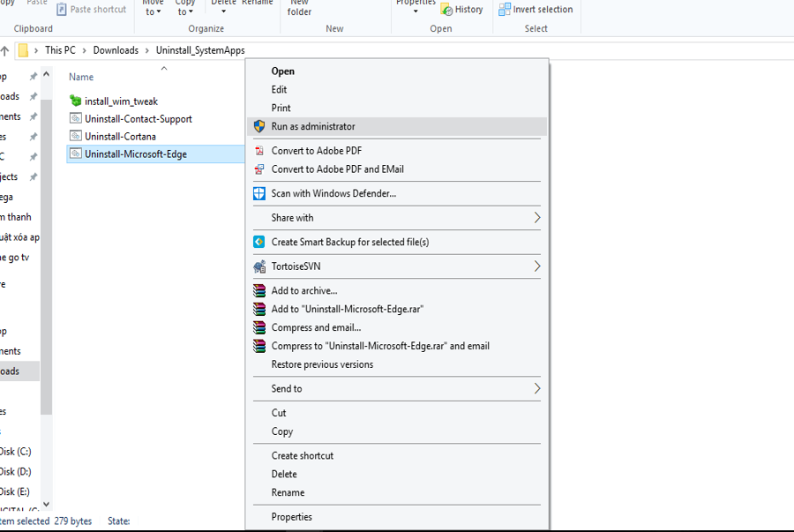Click the navigation pane scrollbar thumb
The height and width of the screenshot is (532, 794).
[46, 257]
